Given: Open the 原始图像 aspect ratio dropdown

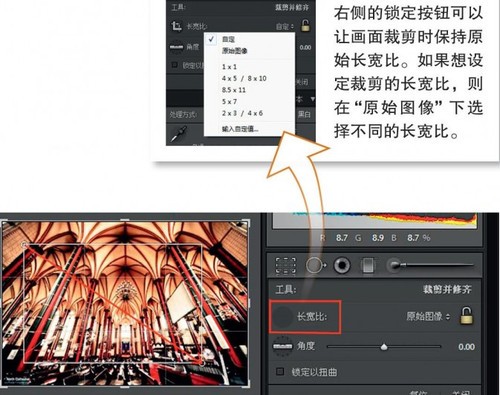Looking at the screenshot, I should [428, 316].
